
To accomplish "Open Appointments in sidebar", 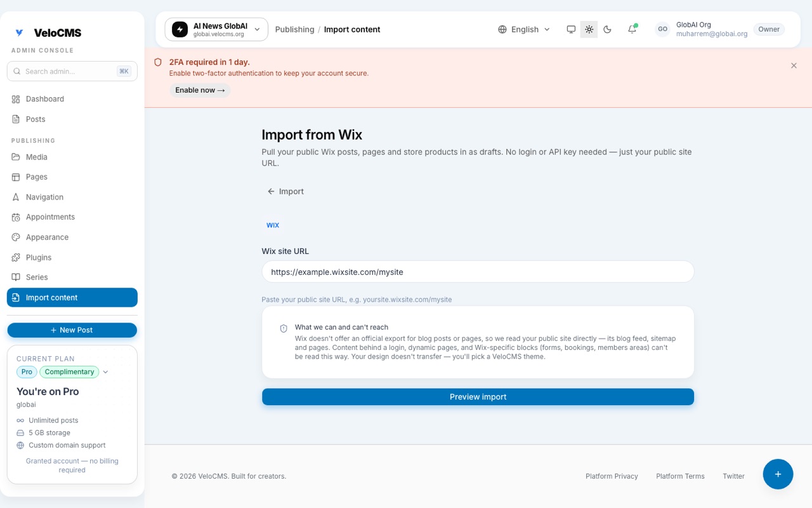I will coord(72,217).
